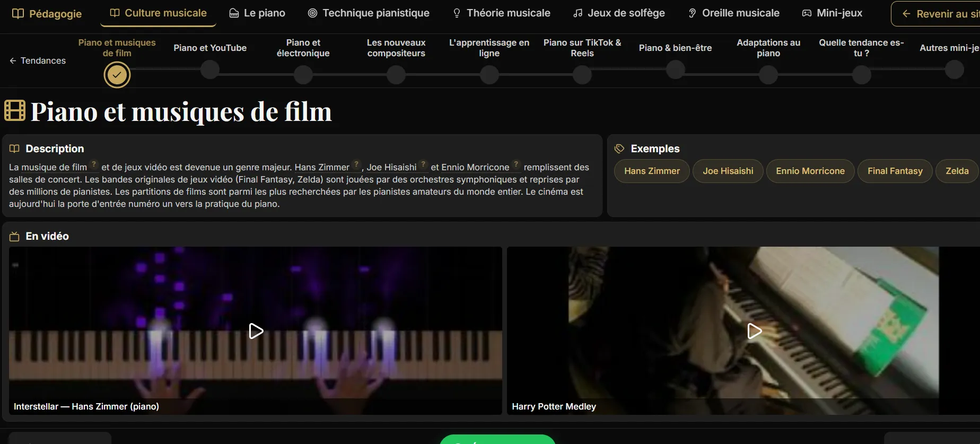Click the target icon beside Technique pianistique

(x=313, y=13)
